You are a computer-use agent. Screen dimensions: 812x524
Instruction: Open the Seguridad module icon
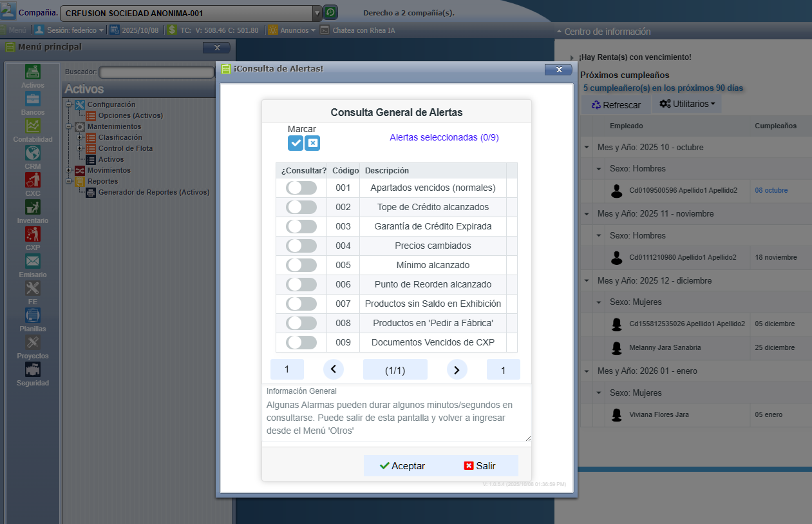[32, 369]
